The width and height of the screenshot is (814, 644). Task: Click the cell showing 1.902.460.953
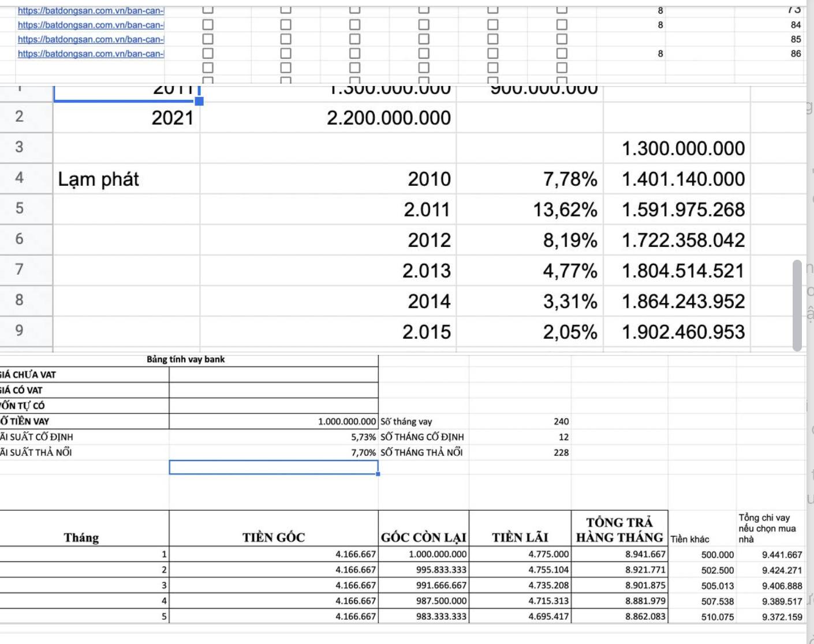coord(677,332)
